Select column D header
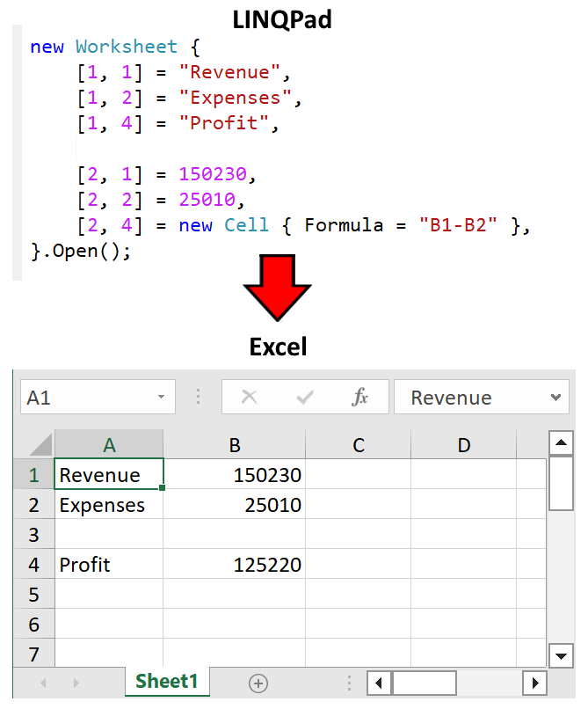This screenshot has width=588, height=709. [464, 445]
